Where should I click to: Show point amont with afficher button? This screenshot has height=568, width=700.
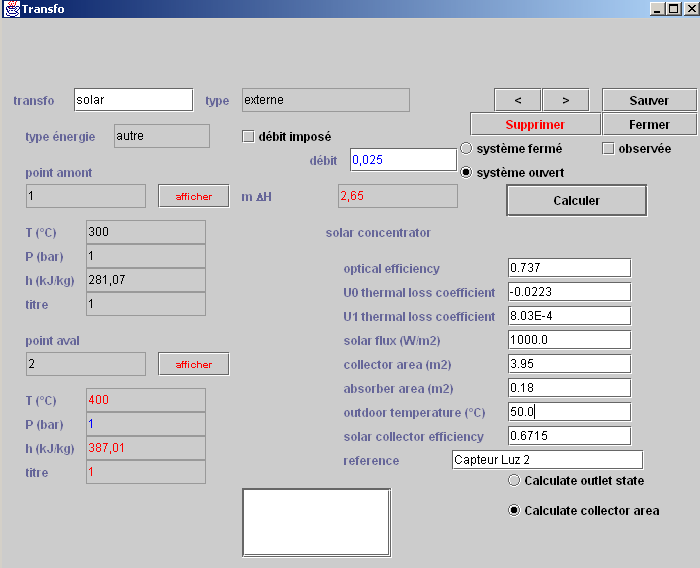point(194,196)
